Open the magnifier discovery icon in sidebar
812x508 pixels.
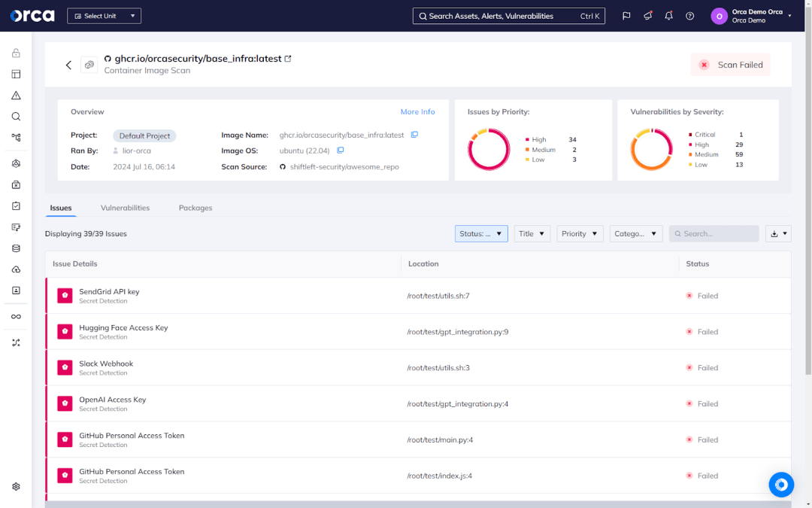coord(16,117)
